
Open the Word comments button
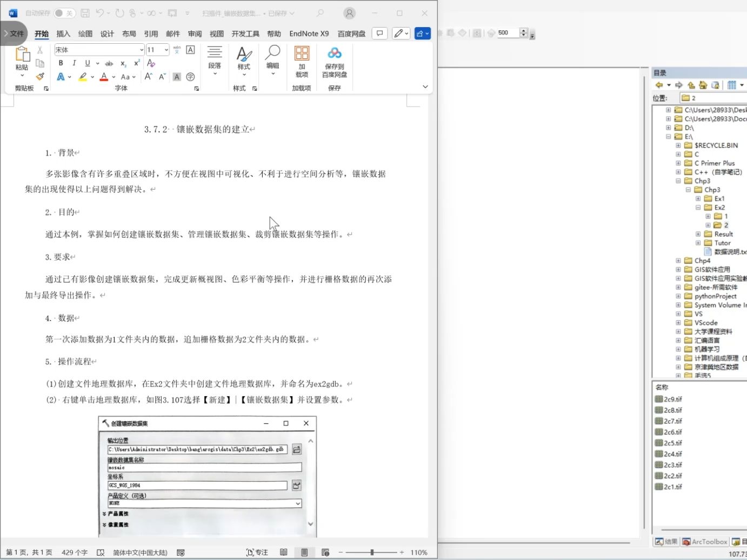click(x=380, y=34)
